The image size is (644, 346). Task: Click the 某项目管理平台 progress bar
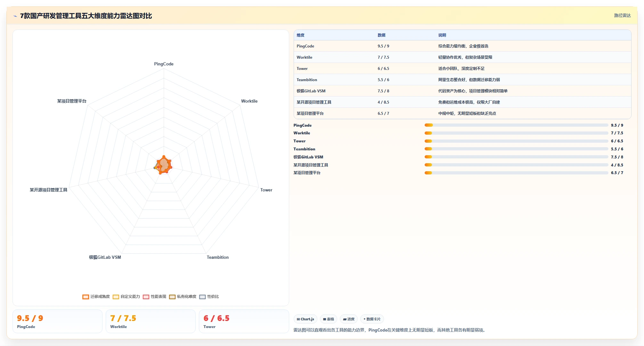coord(516,173)
